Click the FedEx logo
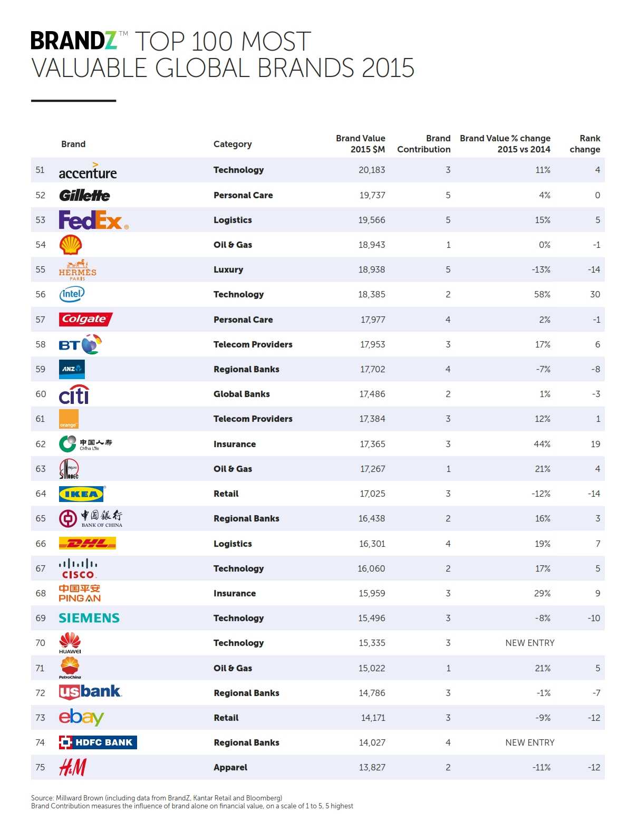Image resolution: width=638 pixels, height=840 pixels. [x=93, y=220]
